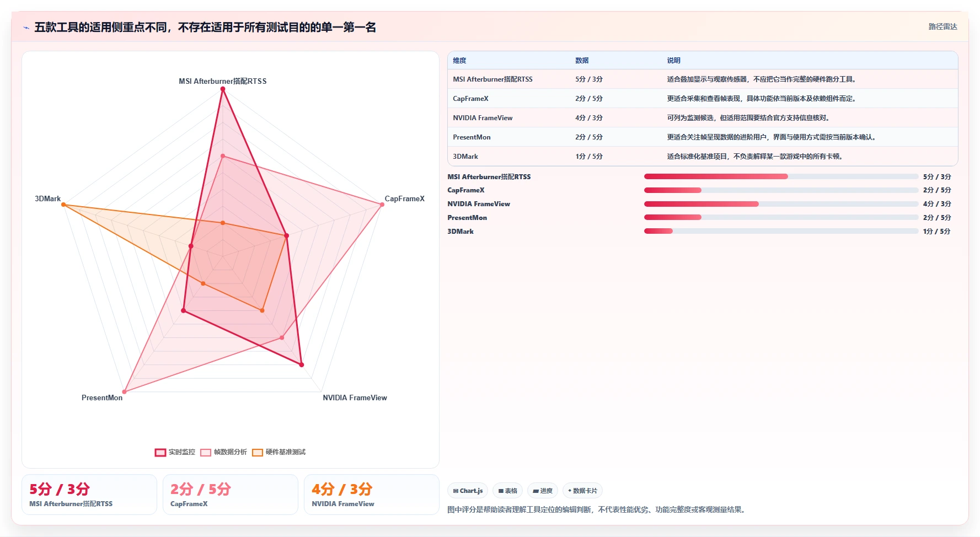Click the MSI Afterburner搭配RTSS radar axis label
Viewport: 980px width, 537px height.
click(223, 81)
